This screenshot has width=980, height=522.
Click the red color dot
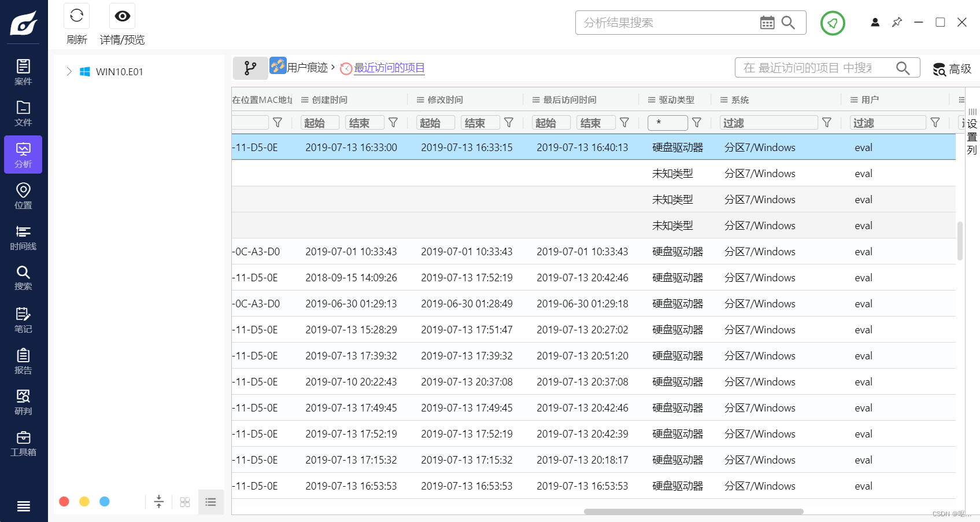coord(64,501)
